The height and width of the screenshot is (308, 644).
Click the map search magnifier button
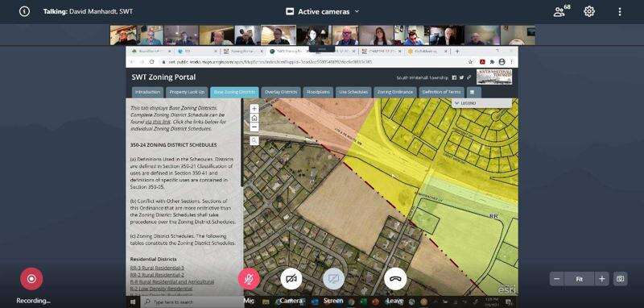click(x=254, y=140)
